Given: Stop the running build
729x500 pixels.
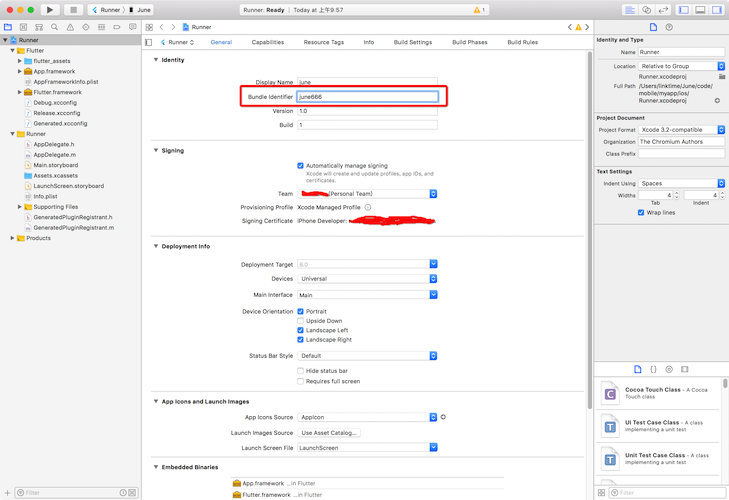Looking at the screenshot, I should (x=73, y=9).
